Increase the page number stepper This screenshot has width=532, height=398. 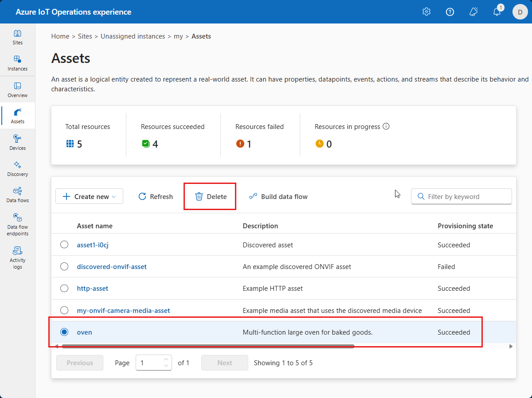(x=166, y=359)
